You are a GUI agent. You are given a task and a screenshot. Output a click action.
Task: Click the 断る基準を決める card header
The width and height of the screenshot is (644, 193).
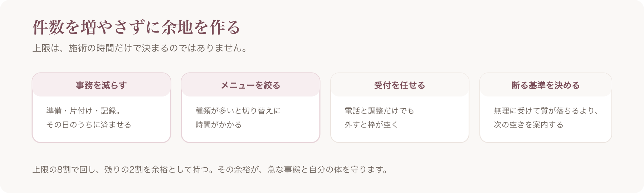[x=546, y=85]
